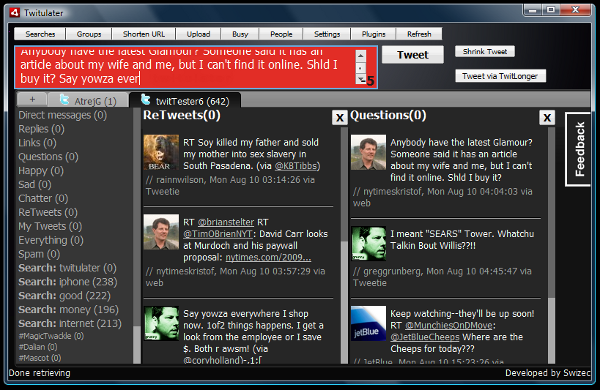Click the jetBlue logo avatar

[368, 323]
